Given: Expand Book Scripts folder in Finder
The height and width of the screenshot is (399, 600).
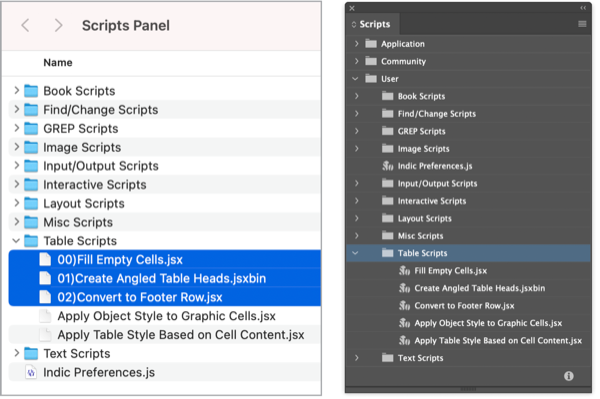Looking at the screenshot, I should point(16,91).
